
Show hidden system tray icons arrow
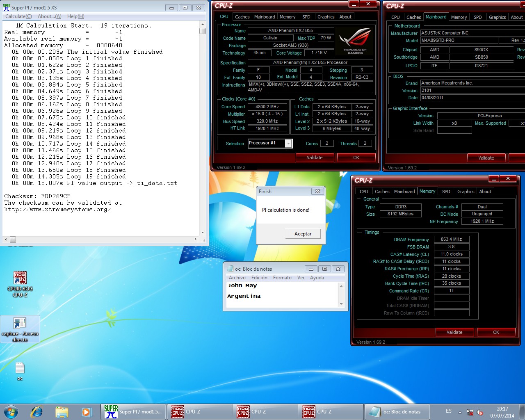tap(460, 412)
